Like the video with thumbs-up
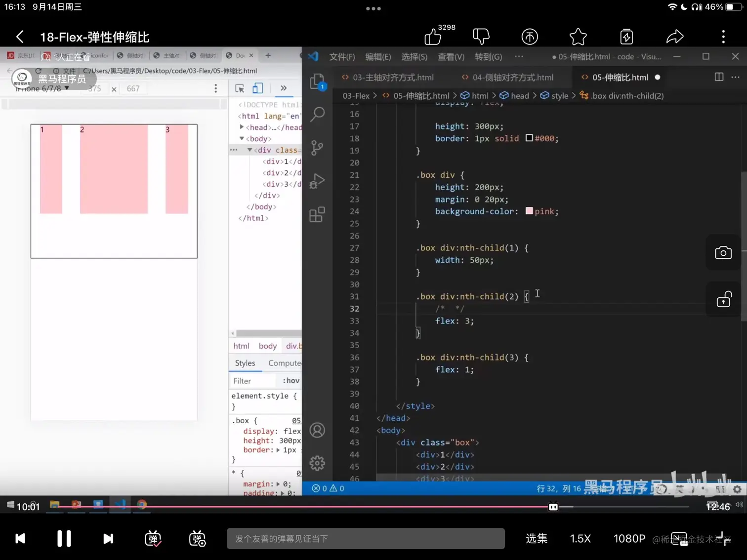This screenshot has width=747, height=560. tap(433, 37)
